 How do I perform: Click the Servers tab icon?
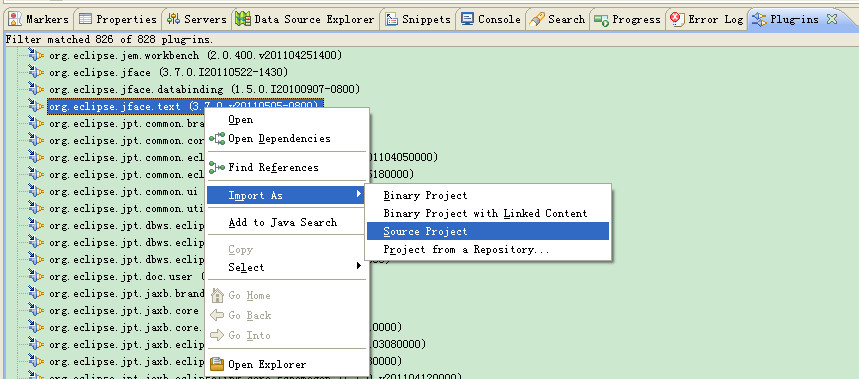click(x=174, y=19)
